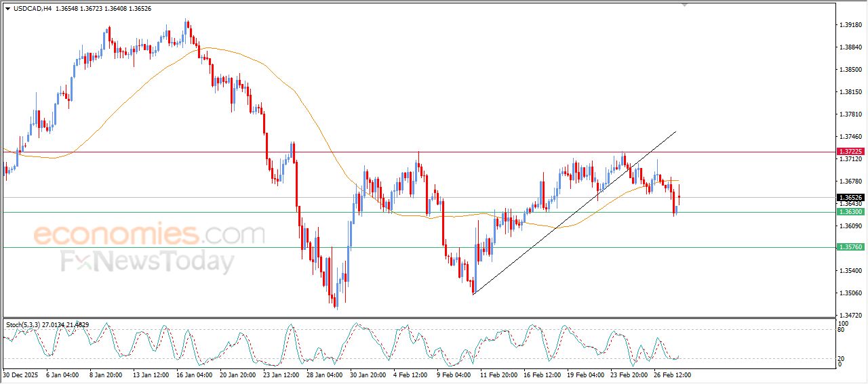
Task: Click time axis label 9 Feb 04:00
Action: (x=454, y=375)
